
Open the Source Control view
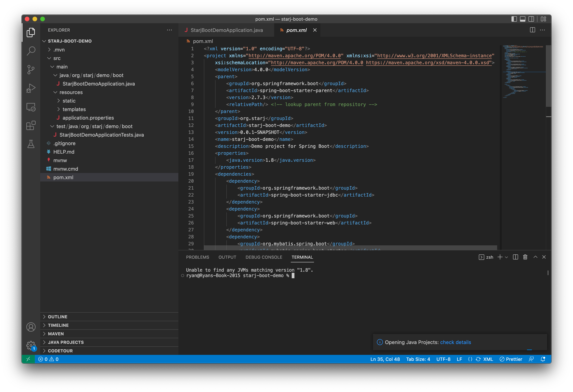(31, 69)
